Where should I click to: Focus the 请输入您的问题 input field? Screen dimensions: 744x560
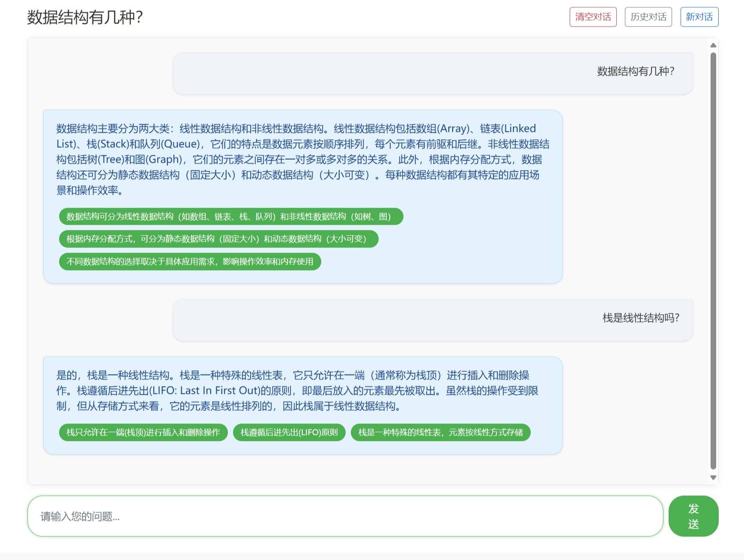(x=345, y=516)
